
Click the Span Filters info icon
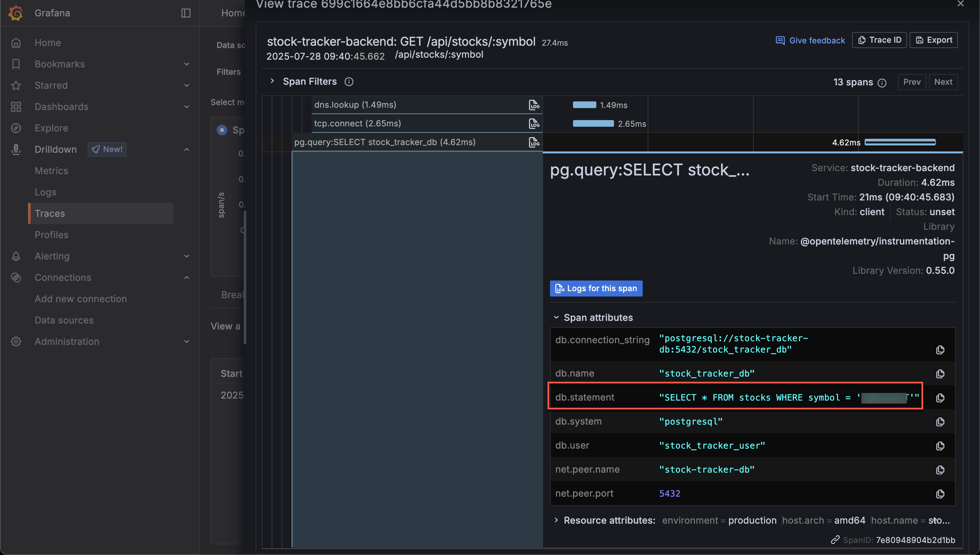349,82
